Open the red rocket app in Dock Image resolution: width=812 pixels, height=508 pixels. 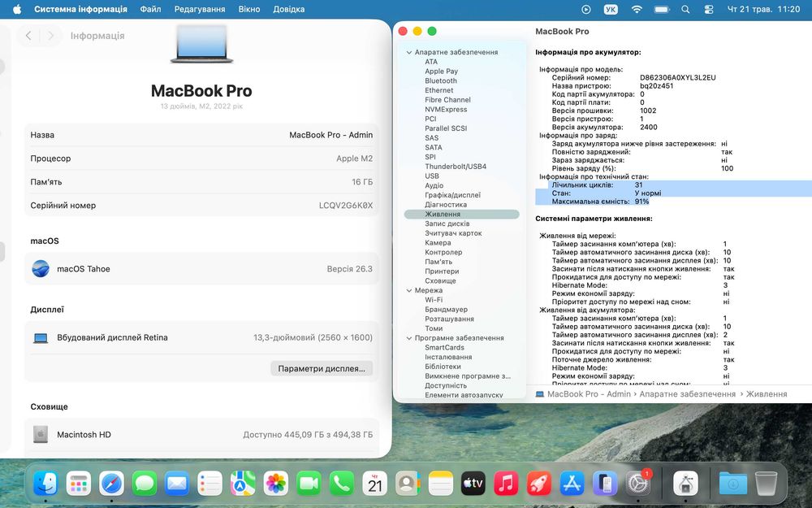click(x=539, y=484)
